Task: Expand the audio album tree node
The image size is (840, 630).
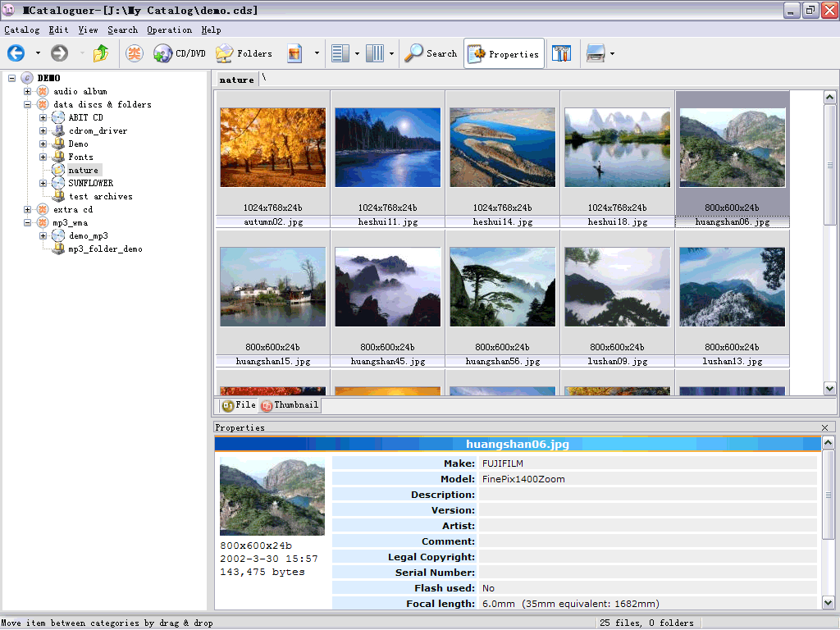Action: [27, 91]
